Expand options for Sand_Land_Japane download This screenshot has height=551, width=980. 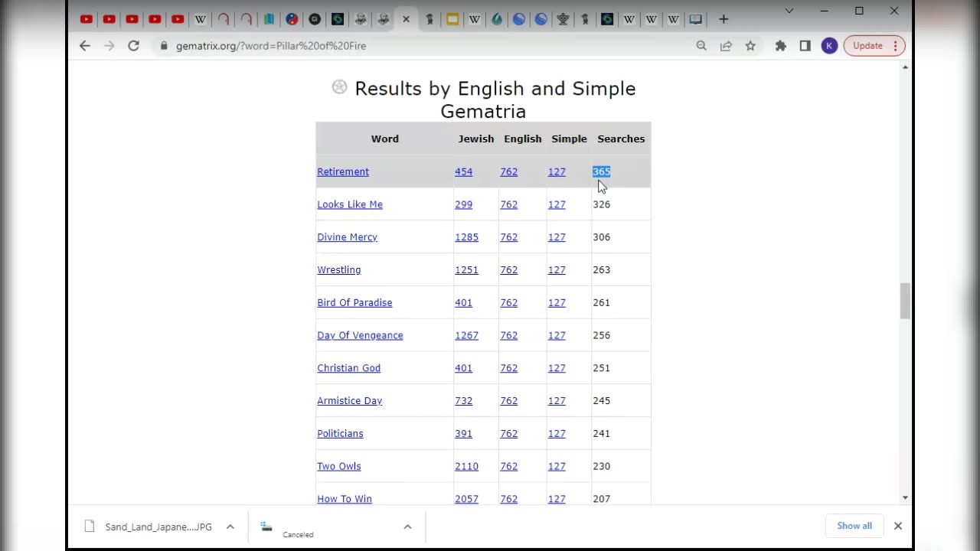[230, 527]
